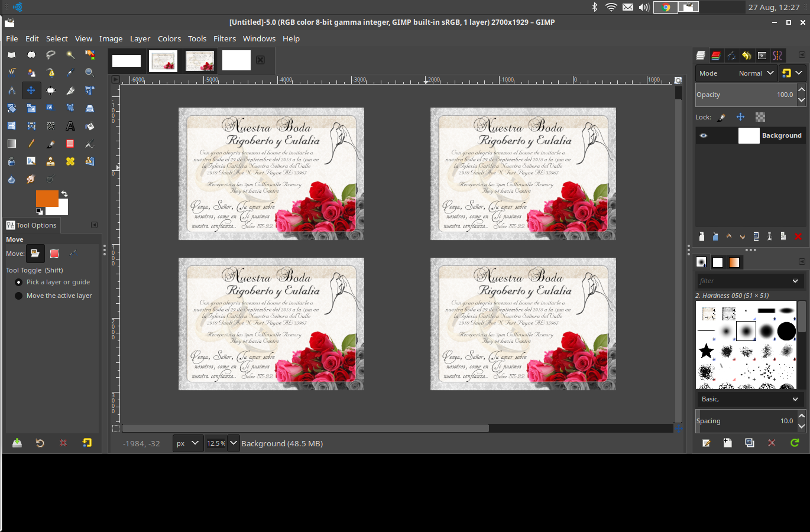Select the Text tool

click(x=70, y=126)
